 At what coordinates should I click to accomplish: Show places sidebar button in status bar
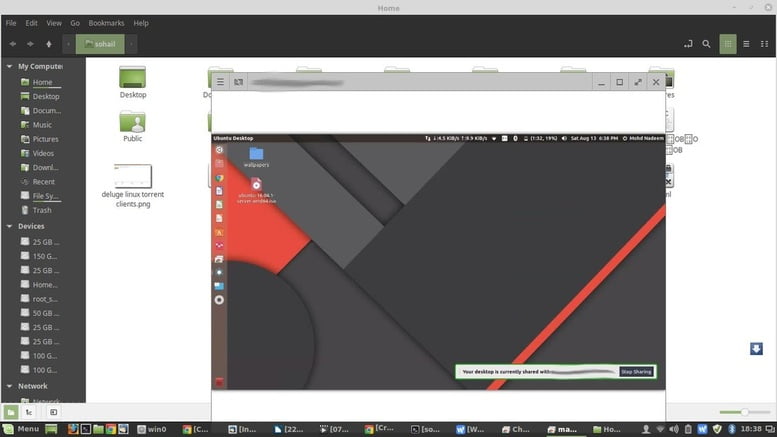click(x=11, y=412)
